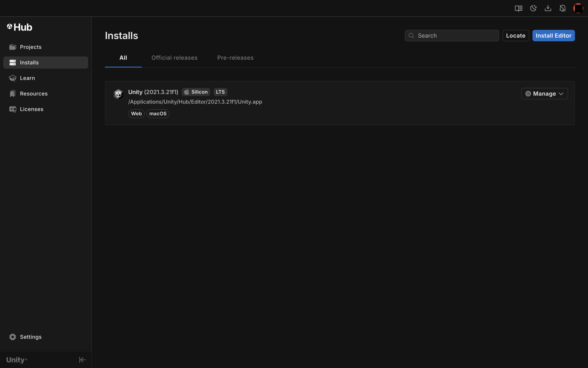This screenshot has height=368, width=588.
Task: Open the Learn section
Action: (27, 78)
